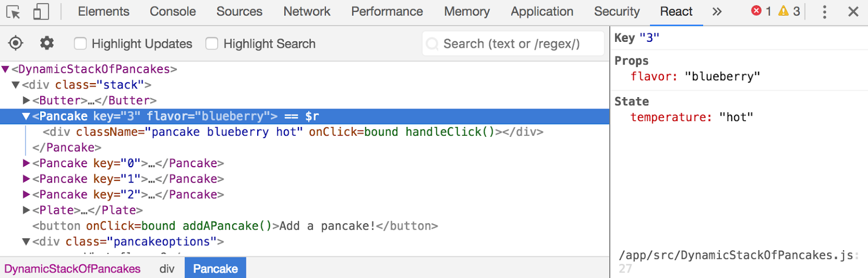
Task: Collapse the DynamicStackOfPancakes root node
Action: pyautogui.click(x=5, y=69)
